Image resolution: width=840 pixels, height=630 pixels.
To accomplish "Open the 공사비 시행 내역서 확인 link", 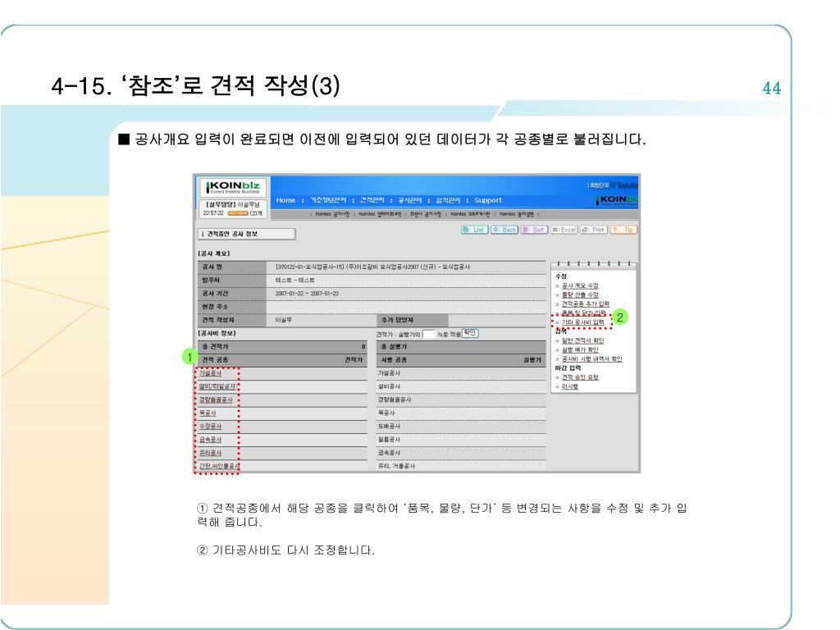I will click(x=591, y=359).
